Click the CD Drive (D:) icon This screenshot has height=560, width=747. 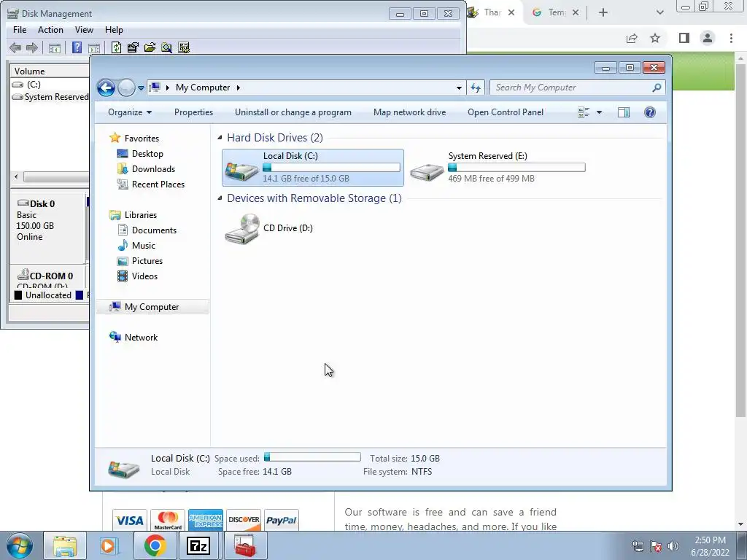tap(242, 228)
